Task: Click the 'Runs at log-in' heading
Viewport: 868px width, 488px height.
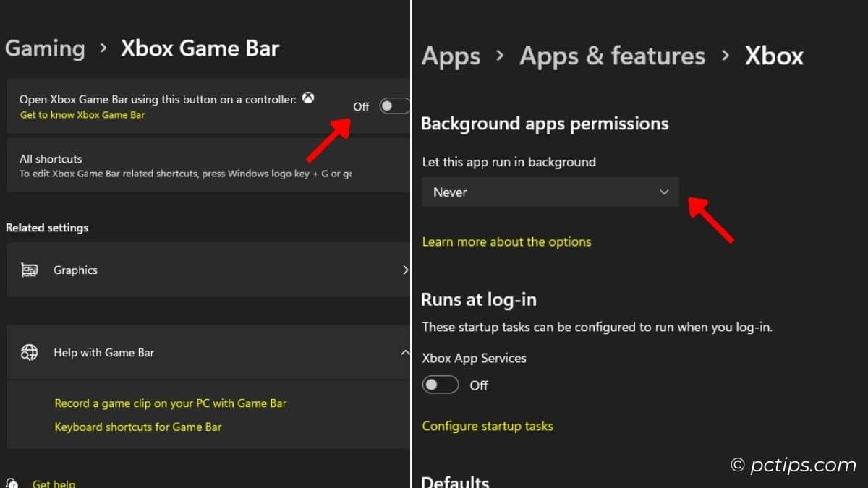Action: coord(479,299)
